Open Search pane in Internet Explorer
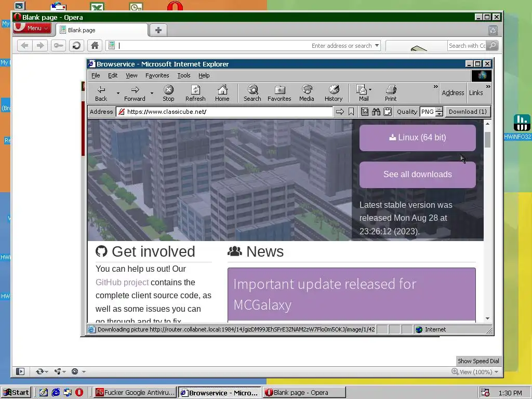Viewport: 532px width, 399px height. click(252, 93)
